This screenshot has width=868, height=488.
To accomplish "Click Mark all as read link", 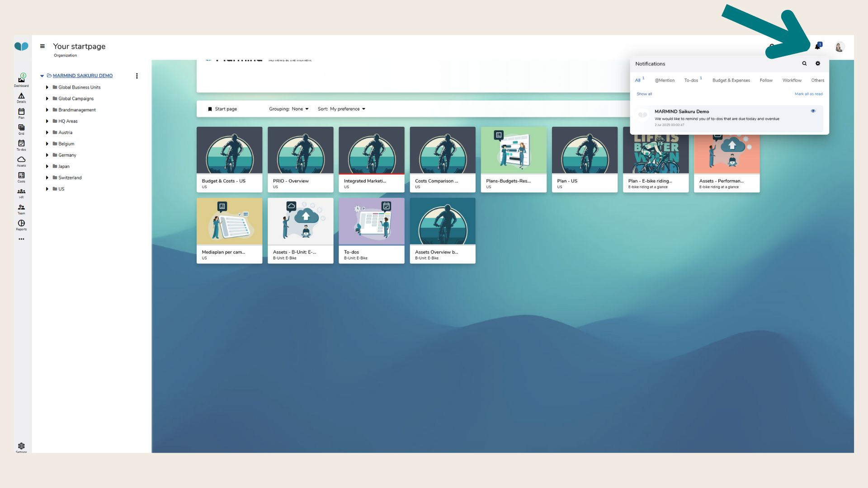I will pyautogui.click(x=808, y=94).
